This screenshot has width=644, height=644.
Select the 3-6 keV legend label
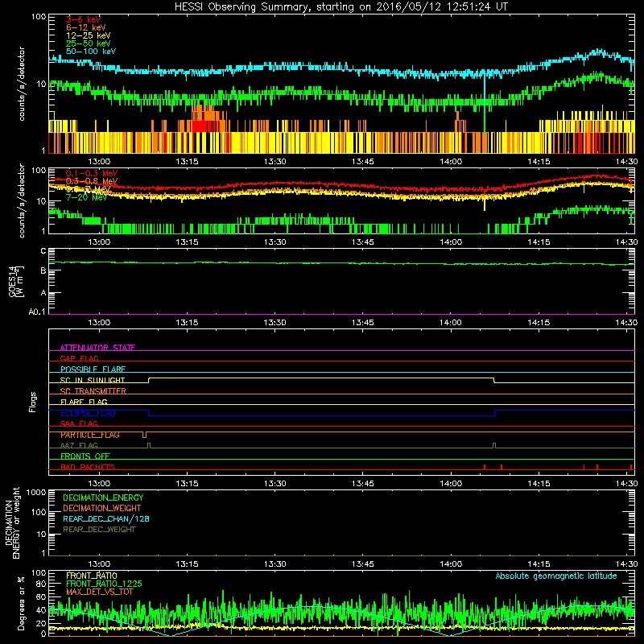point(83,19)
